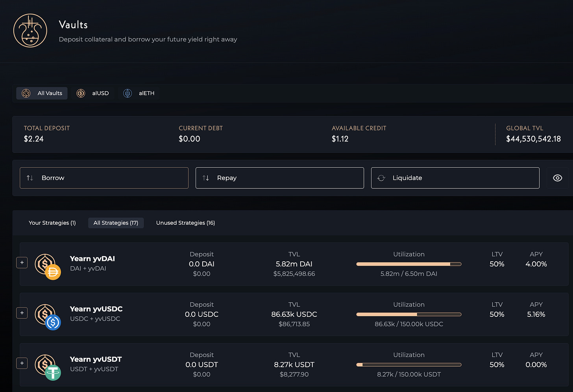Viewport: 573px width, 392px height.
Task: Click the Global TVL value $44,530,542.18
Action: [533, 139]
